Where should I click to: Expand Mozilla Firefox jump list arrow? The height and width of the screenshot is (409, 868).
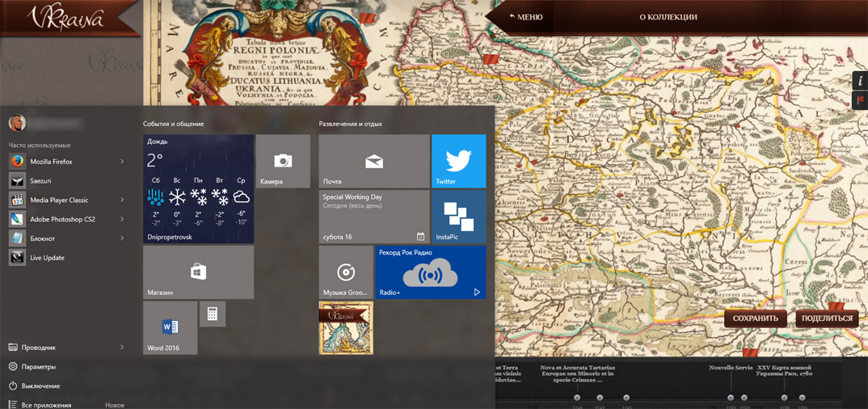click(x=122, y=162)
